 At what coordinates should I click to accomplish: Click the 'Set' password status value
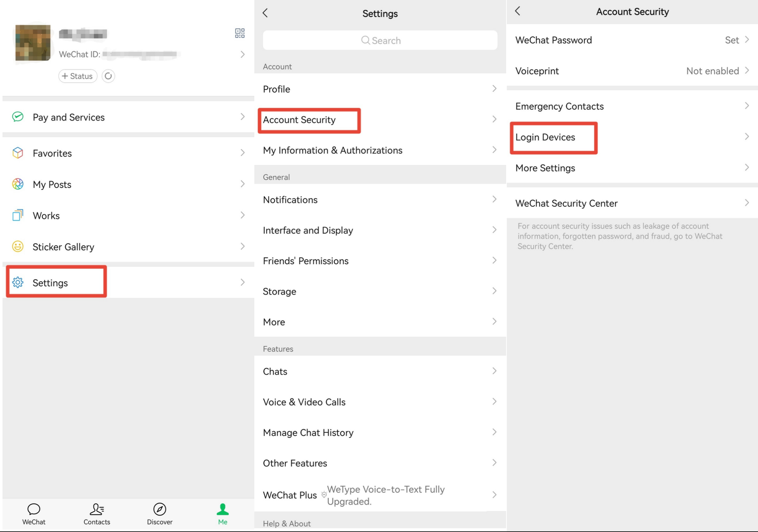coord(731,40)
